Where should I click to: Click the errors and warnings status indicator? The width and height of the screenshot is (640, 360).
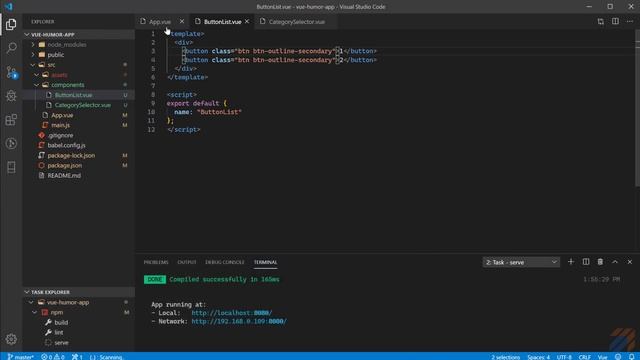click(53, 357)
